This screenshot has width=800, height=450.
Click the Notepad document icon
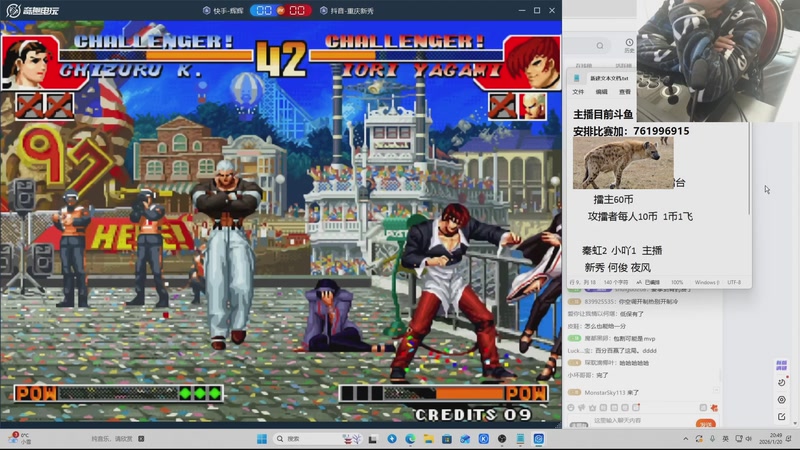pyautogui.click(x=577, y=78)
